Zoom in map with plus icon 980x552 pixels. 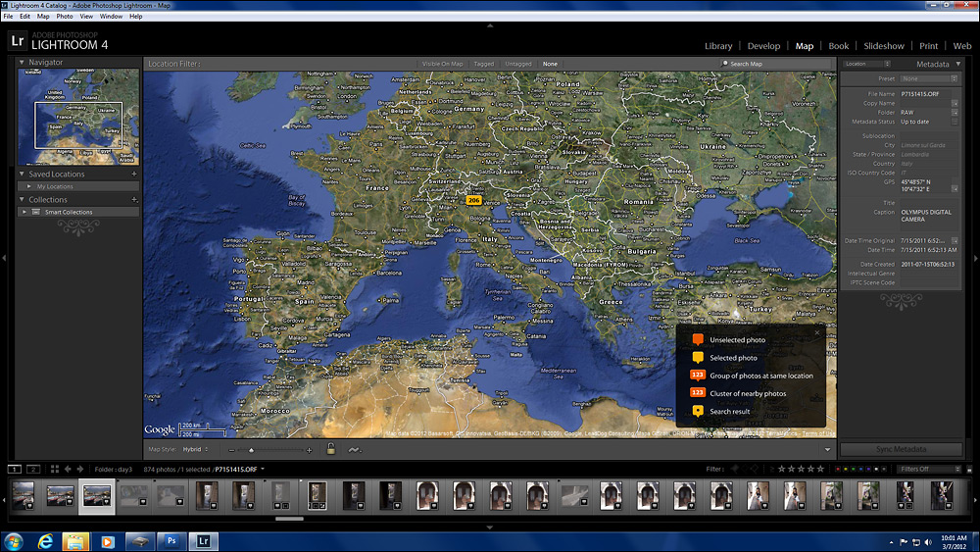point(309,450)
